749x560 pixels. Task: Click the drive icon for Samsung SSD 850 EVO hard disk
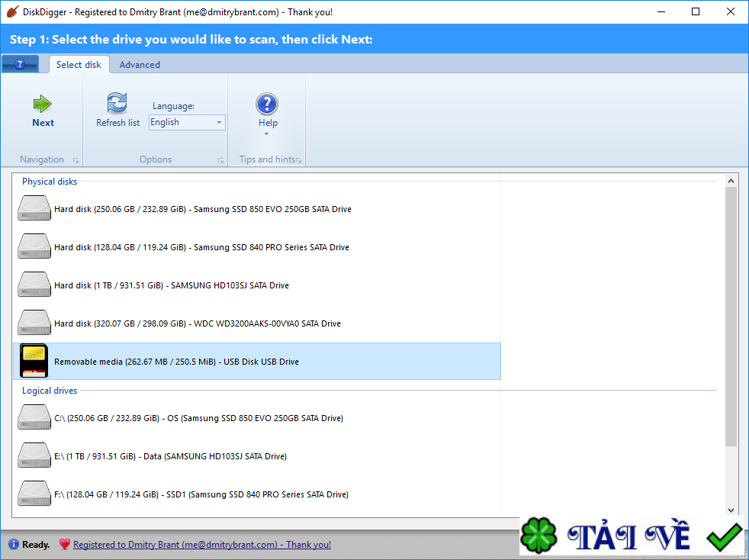(34, 208)
